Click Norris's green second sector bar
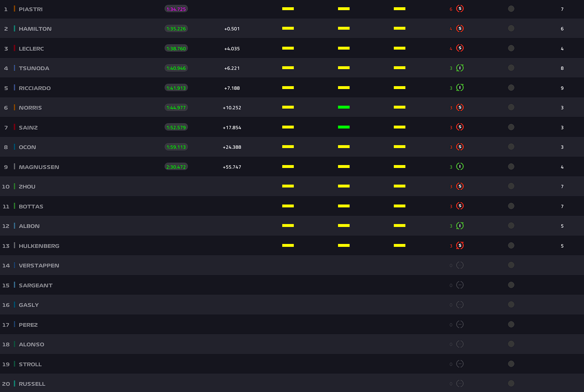The width and height of the screenshot is (584, 392). pyautogui.click(x=344, y=107)
